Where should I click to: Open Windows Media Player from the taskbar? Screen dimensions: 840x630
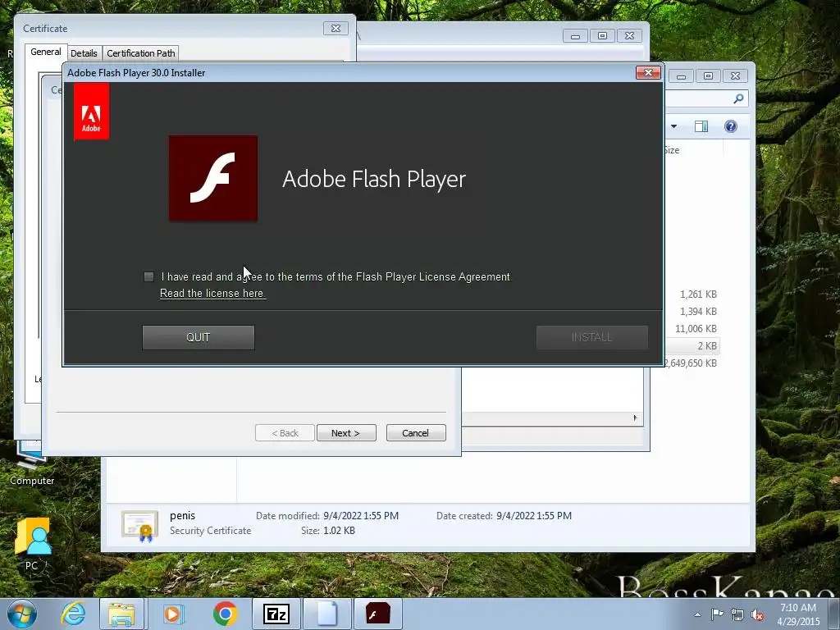[x=173, y=614]
